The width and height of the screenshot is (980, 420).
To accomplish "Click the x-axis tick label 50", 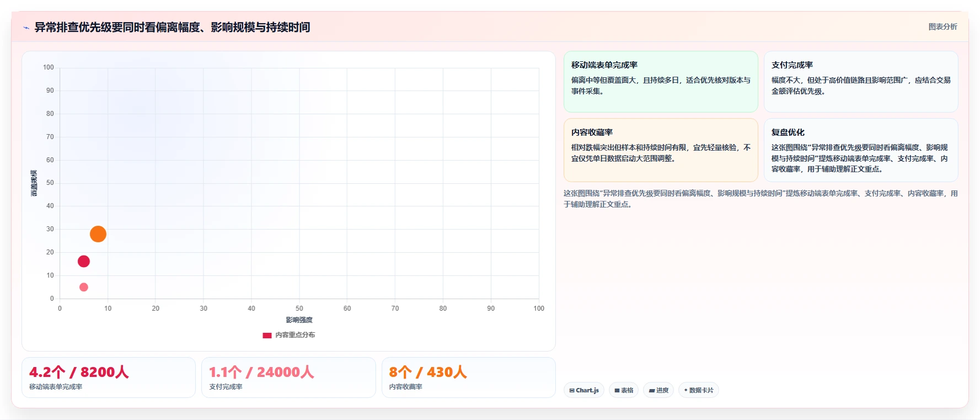I will pyautogui.click(x=299, y=309).
